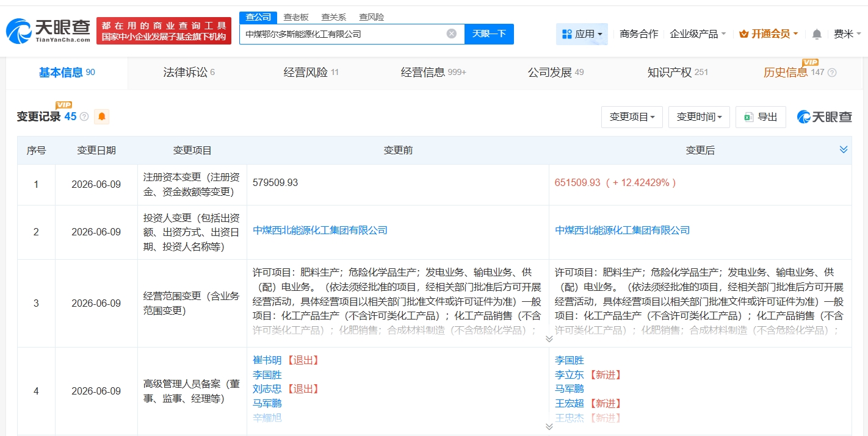Open the 基本信息 tab
Viewport: 868px width, 436px height.
point(67,73)
